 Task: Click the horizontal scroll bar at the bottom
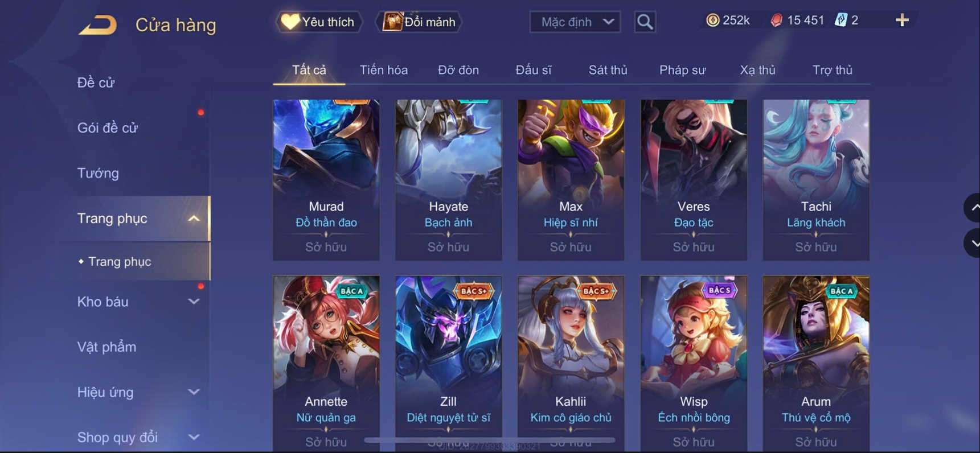[490, 440]
